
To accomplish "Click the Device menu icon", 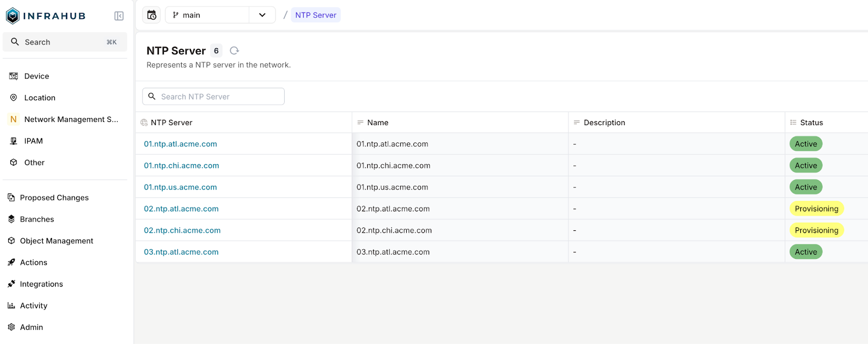I will tap(14, 76).
